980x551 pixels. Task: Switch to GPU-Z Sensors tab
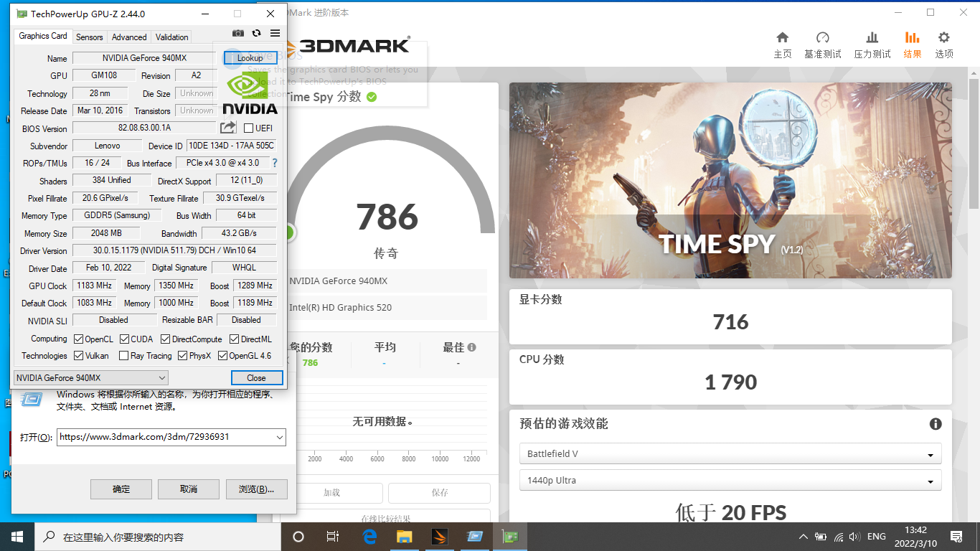90,37
